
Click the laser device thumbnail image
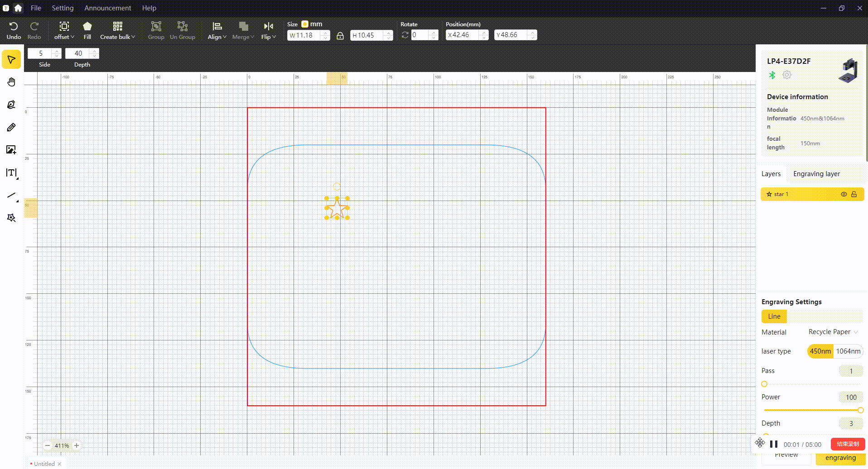click(x=848, y=71)
